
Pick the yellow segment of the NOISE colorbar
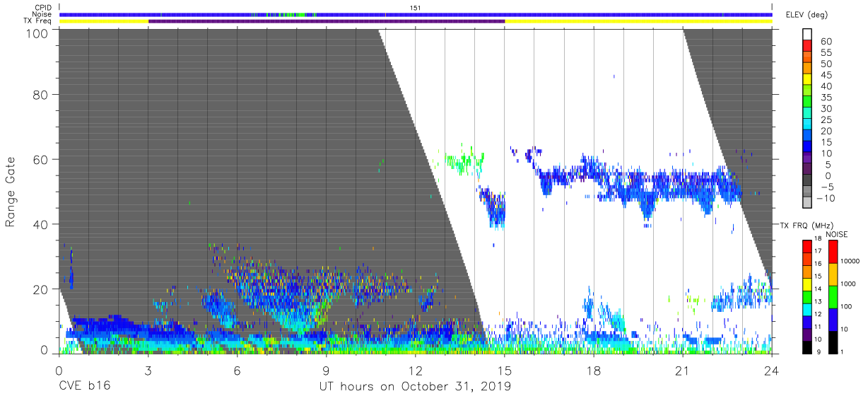[833, 274]
